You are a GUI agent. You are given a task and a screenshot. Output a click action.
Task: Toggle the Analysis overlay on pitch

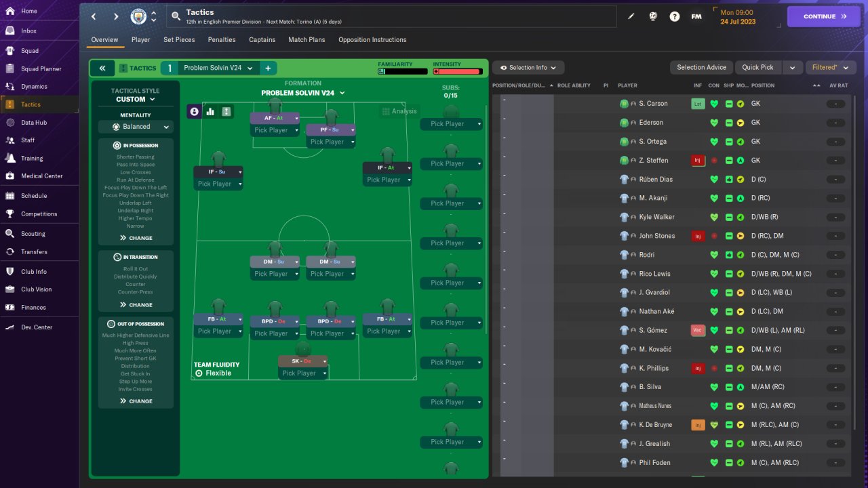[x=399, y=111]
